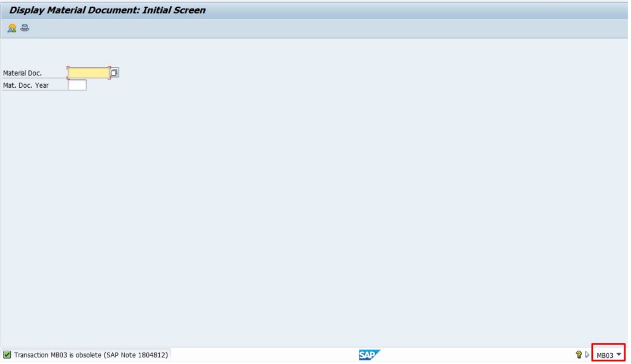Click the 'Display Material Document: Initial Screen' title
Image resolution: width=631 pixels, height=364 pixels.
coord(107,10)
